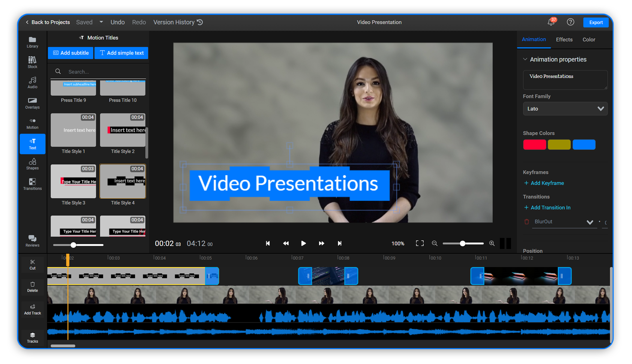
Task: Click the Export button
Action: 596,22
